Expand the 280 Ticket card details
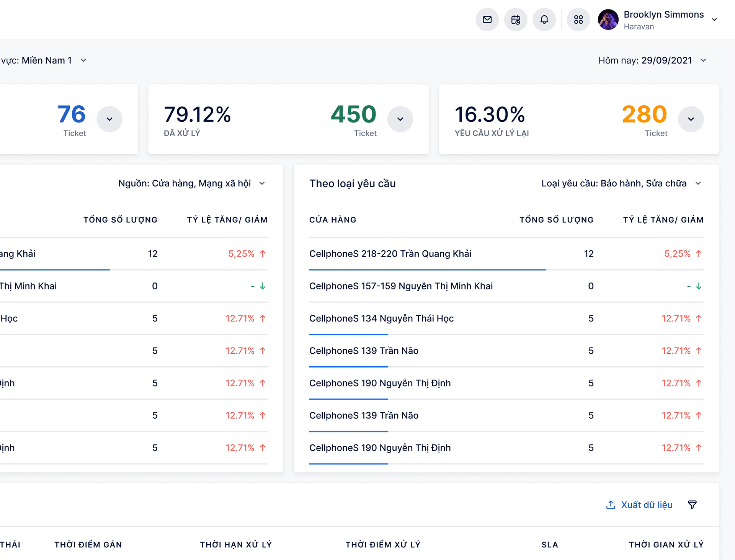Viewport: 735px width, 560px height. 691,119
